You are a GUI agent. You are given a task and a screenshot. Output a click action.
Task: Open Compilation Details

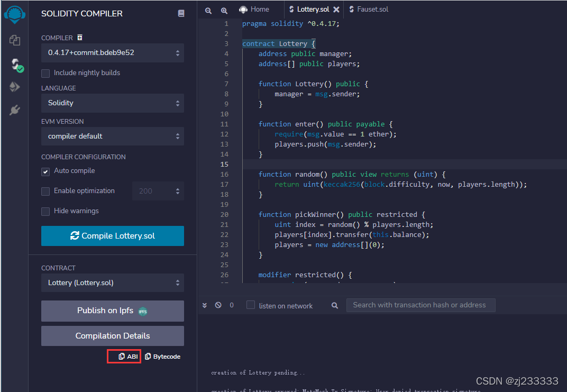click(x=113, y=336)
